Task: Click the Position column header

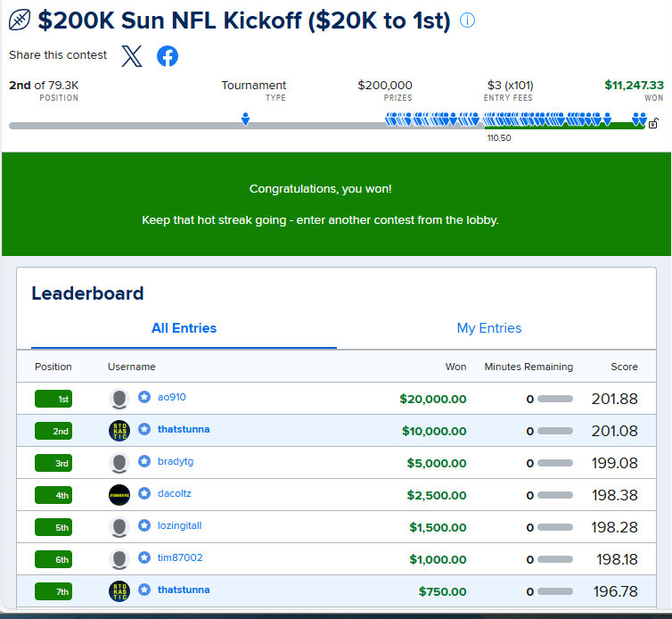Action: point(53,367)
